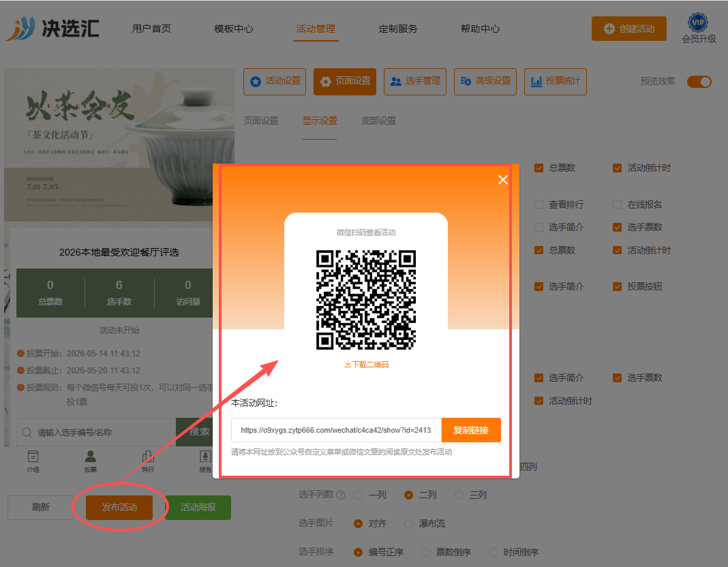The width and height of the screenshot is (728, 567).
Task: Click the 决选汇 logo
Action: [x=52, y=29]
